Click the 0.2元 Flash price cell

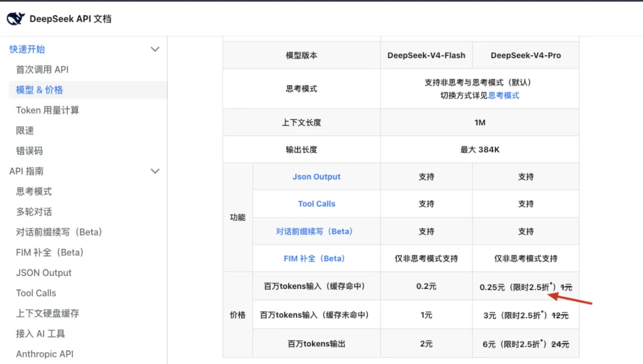pos(426,286)
